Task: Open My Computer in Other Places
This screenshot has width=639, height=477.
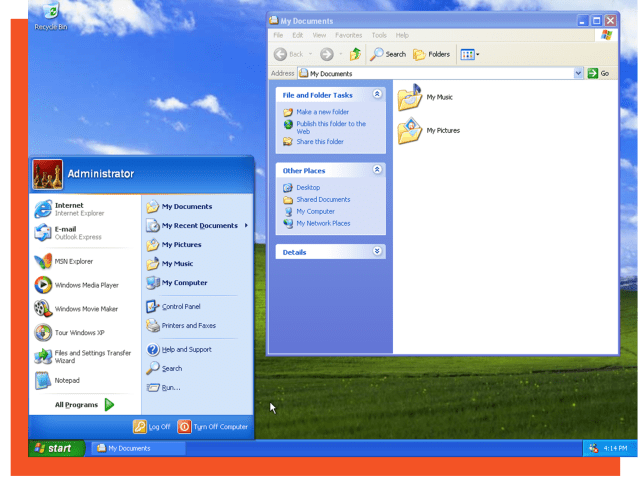Action: (309, 211)
